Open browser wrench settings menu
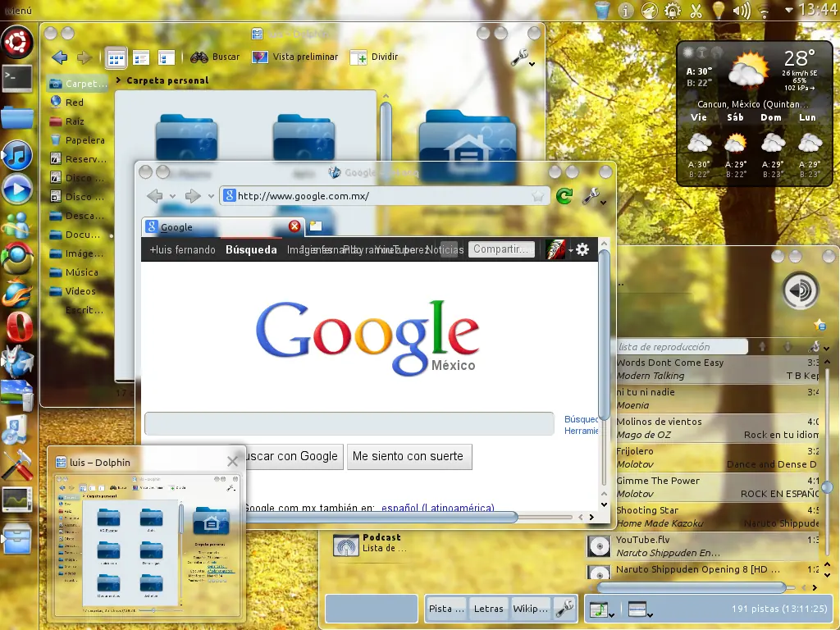Screen dimensions: 840x630 pos(594,197)
